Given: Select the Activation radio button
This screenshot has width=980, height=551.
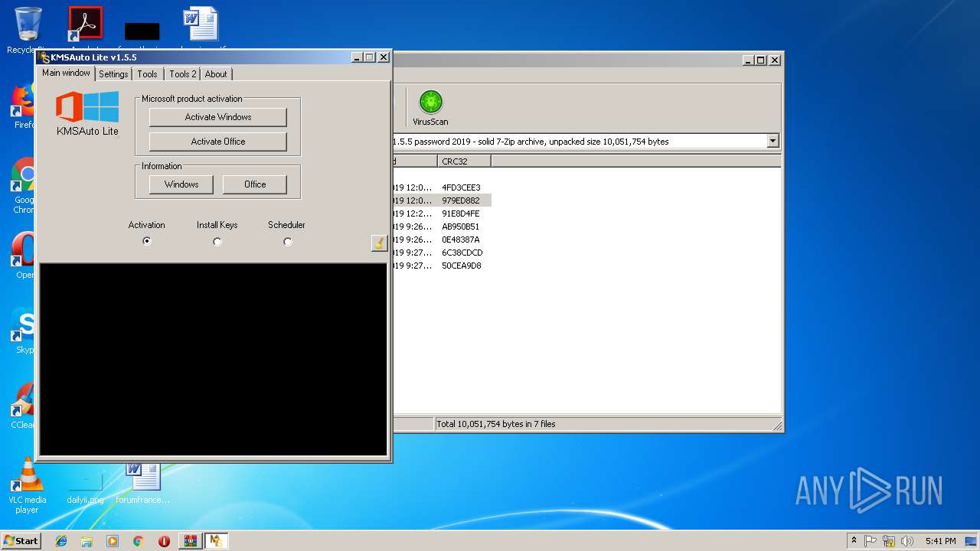Looking at the screenshot, I should pos(147,241).
